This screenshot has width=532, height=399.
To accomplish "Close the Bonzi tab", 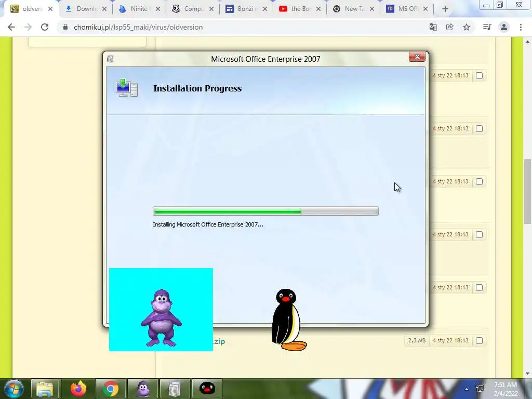I will tap(265, 9).
